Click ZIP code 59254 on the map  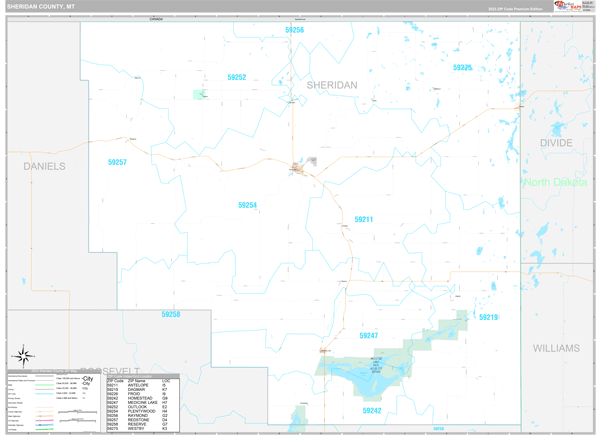click(247, 205)
